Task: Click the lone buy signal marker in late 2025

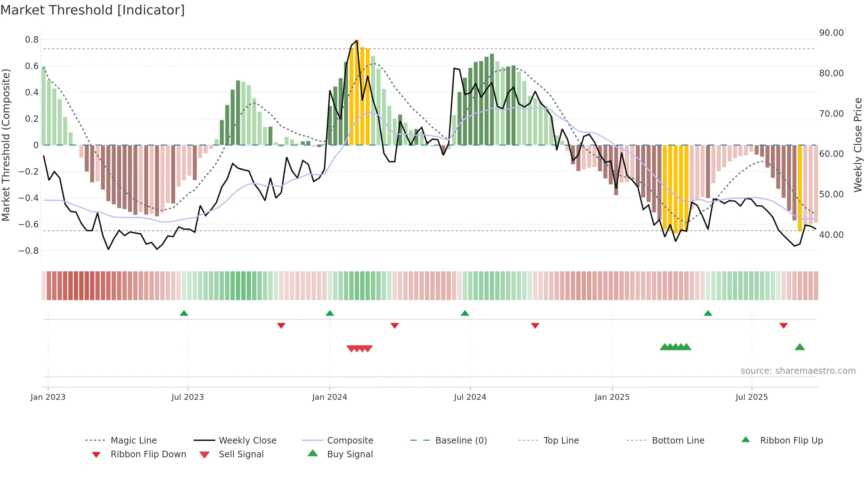Action: (x=800, y=347)
